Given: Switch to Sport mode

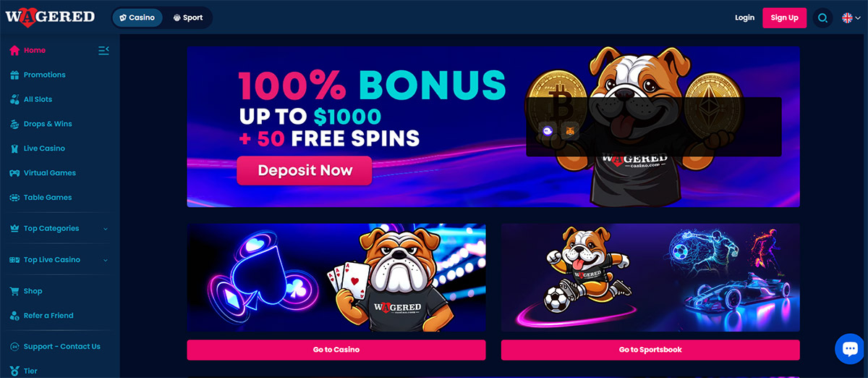Looking at the screenshot, I should click(x=187, y=17).
